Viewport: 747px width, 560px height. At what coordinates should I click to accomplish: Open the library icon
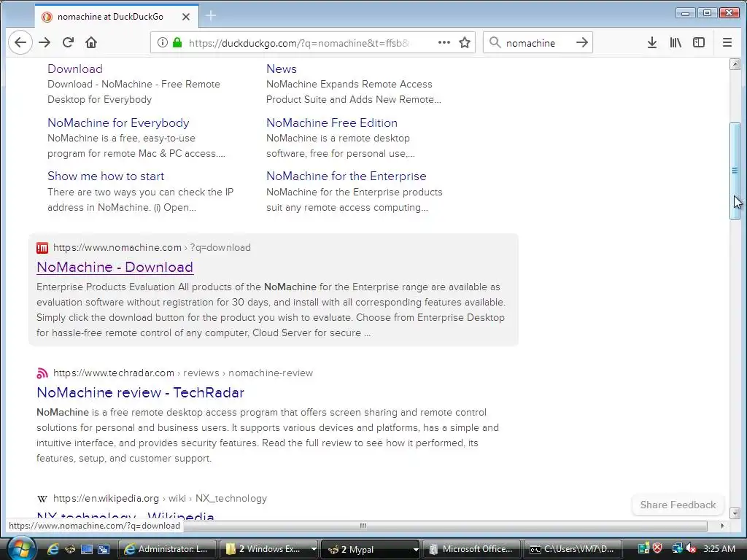(676, 42)
